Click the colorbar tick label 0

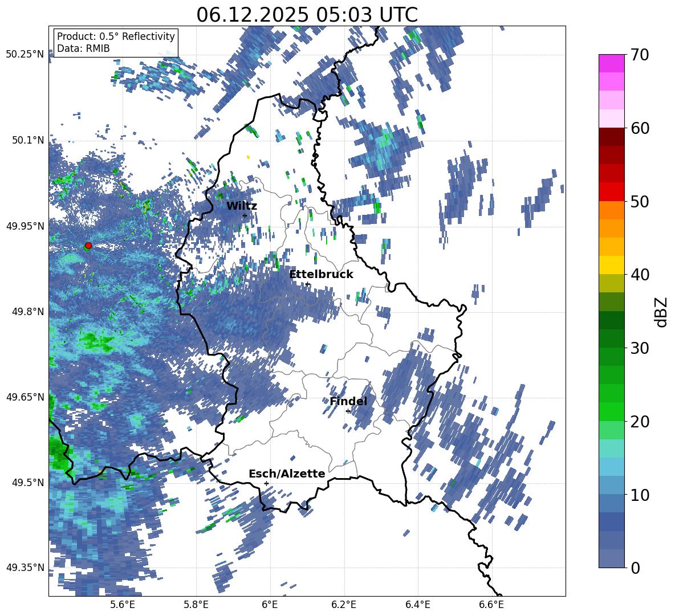635,568
